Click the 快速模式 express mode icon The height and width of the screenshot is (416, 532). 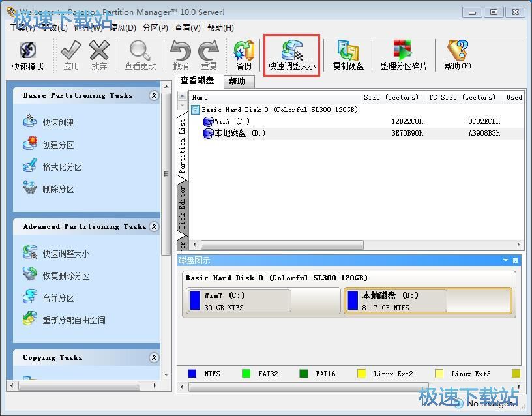[28, 51]
